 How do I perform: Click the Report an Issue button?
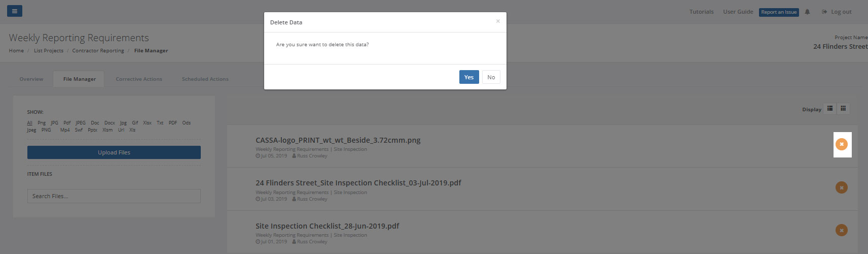[779, 12]
